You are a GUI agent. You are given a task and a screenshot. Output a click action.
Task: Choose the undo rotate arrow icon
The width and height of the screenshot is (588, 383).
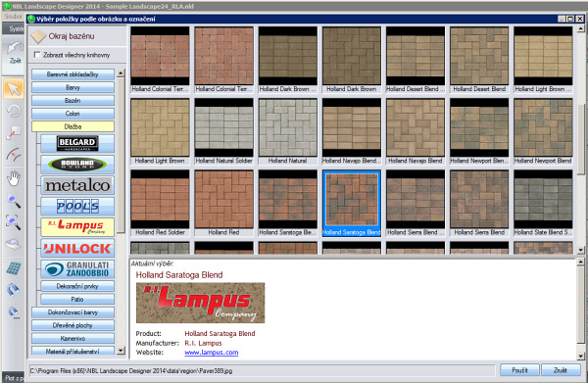pyautogui.click(x=14, y=111)
